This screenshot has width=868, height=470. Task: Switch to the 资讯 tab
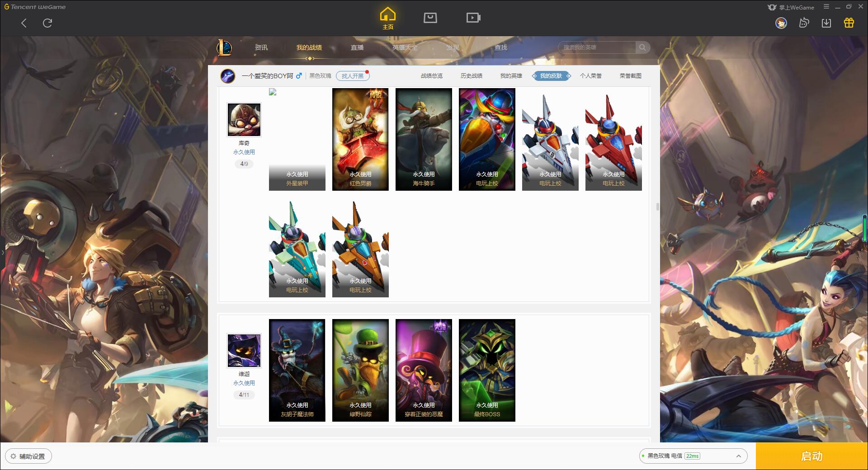(x=261, y=47)
